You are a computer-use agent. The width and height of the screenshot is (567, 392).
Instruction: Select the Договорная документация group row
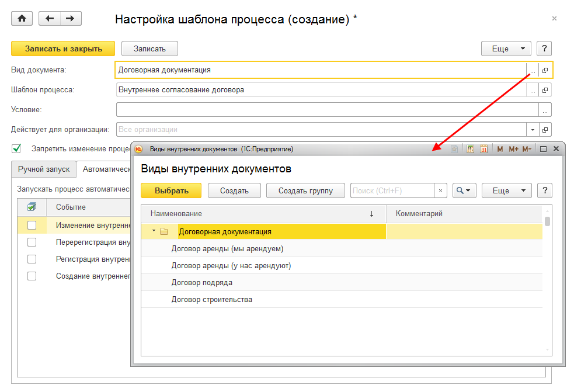pyautogui.click(x=342, y=231)
